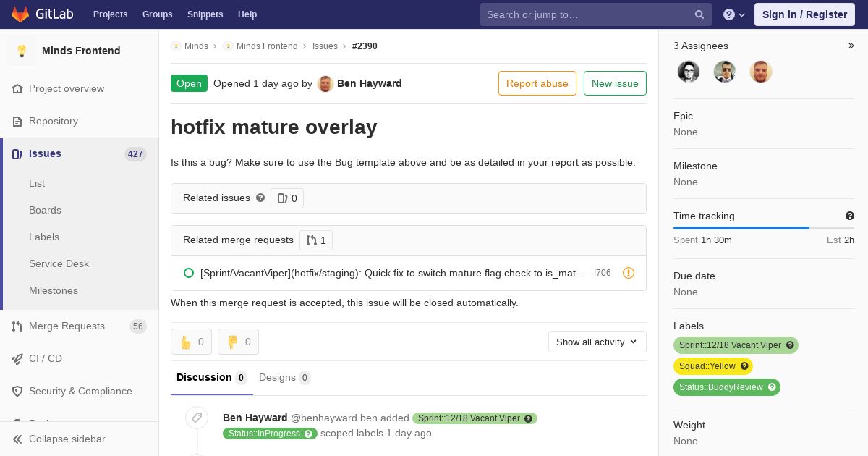Click first assignee avatar with glasses

[x=689, y=72]
